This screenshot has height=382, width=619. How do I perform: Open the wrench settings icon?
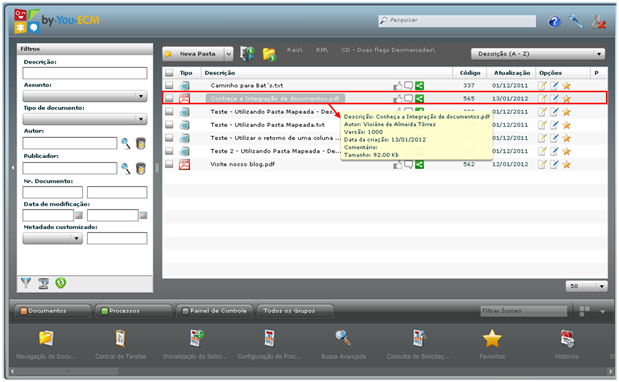[576, 21]
